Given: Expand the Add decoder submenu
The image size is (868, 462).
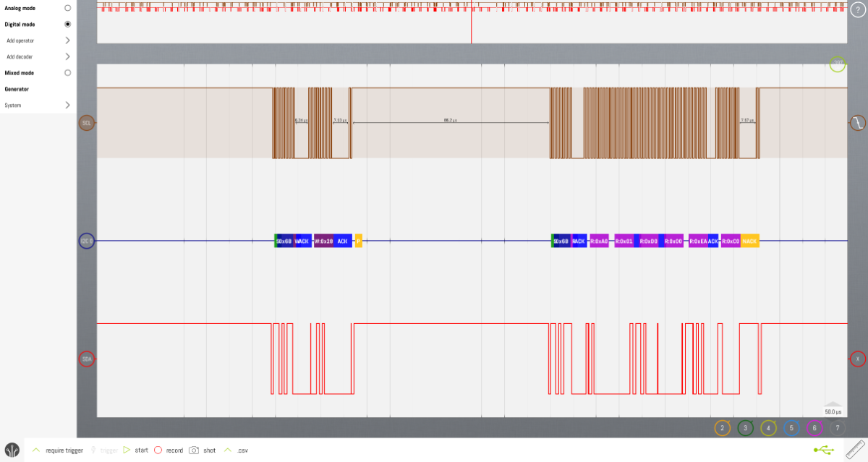Looking at the screenshot, I should click(67, 56).
